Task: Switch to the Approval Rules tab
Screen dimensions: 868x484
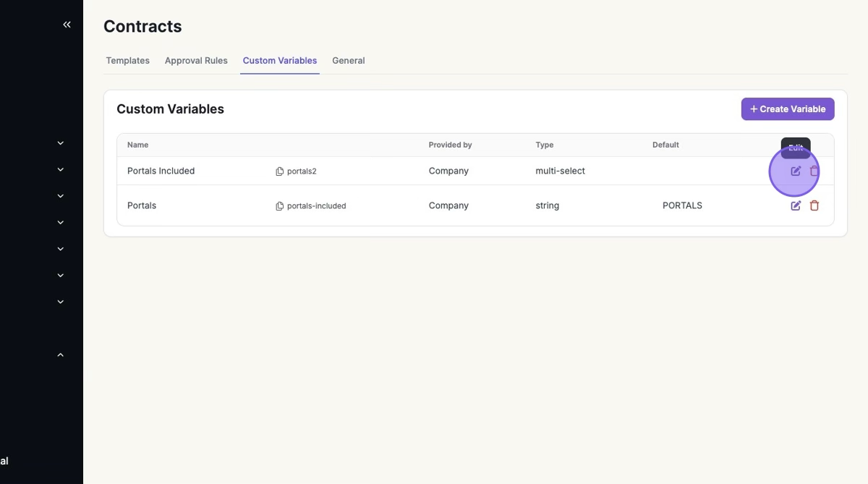Action: click(196, 61)
